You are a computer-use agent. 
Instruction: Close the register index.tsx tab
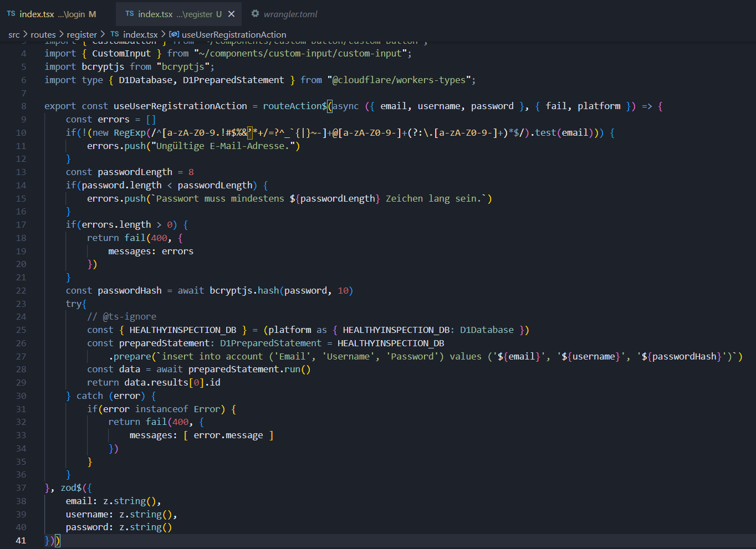pos(232,14)
